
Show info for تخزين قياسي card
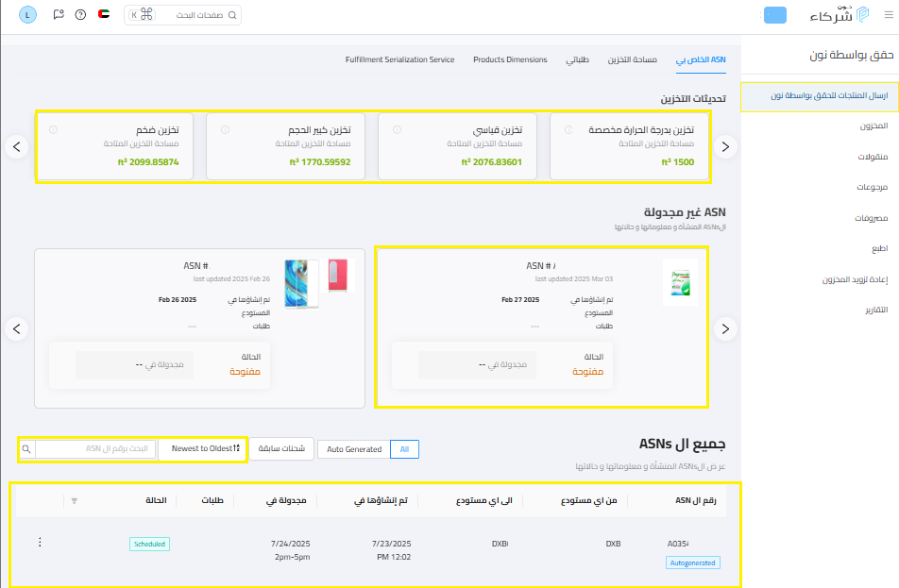[x=397, y=129]
